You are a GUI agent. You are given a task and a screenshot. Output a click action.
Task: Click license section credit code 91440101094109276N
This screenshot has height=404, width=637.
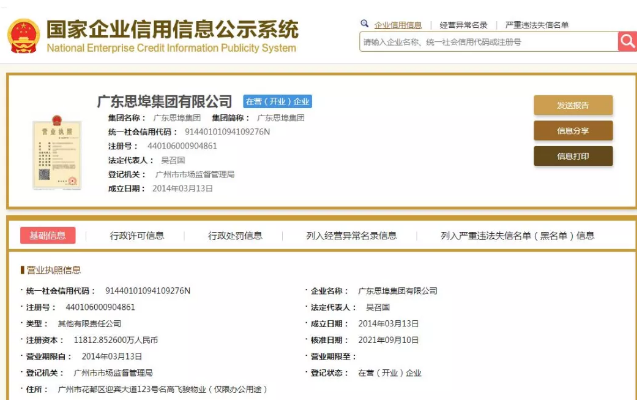[x=147, y=291]
